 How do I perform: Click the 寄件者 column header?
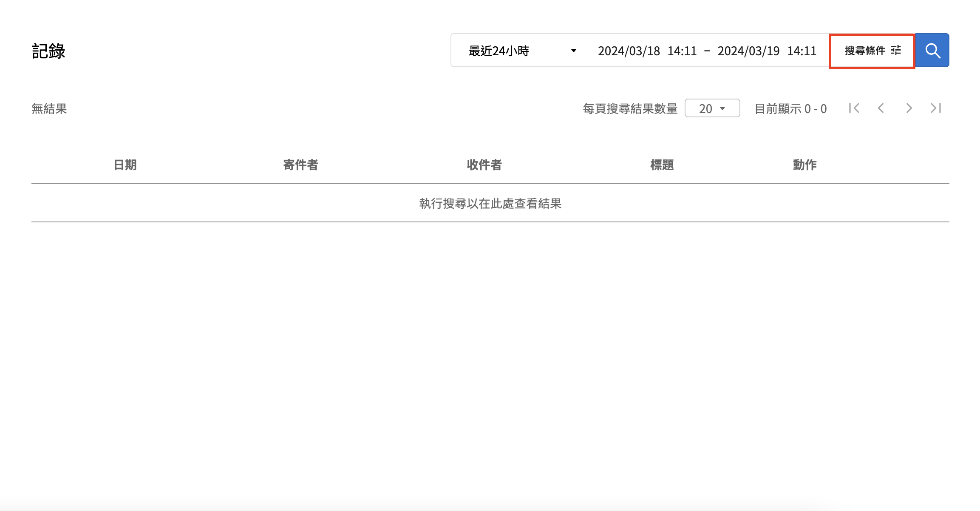(x=301, y=165)
